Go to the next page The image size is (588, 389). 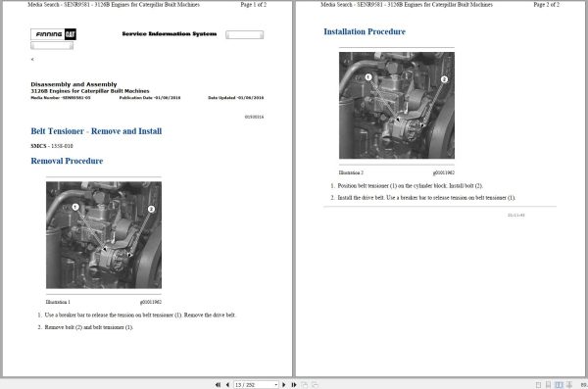284,384
